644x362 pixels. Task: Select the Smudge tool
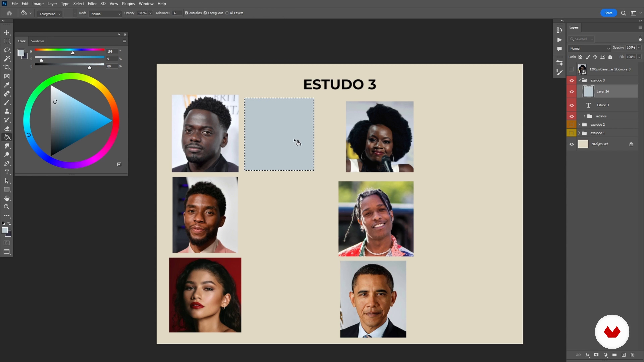[7, 146]
